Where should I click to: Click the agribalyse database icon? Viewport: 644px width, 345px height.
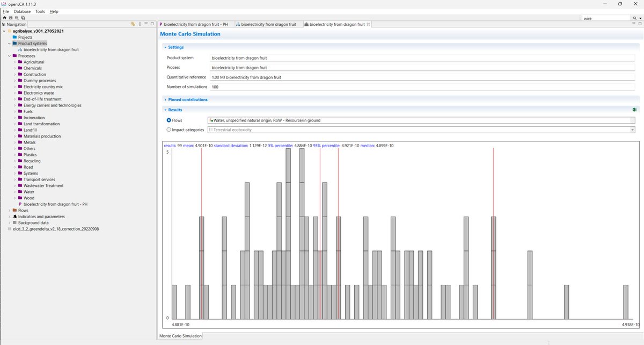pyautogui.click(x=10, y=31)
